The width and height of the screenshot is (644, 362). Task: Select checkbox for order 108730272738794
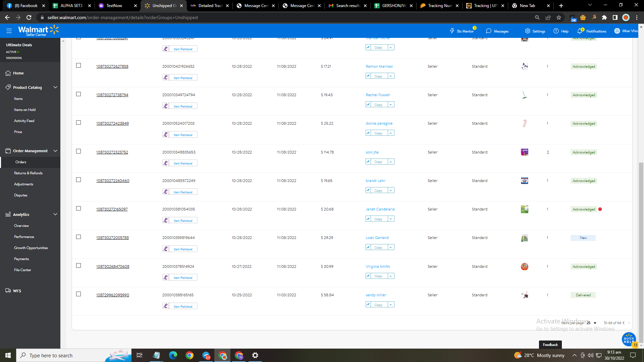tap(78, 94)
